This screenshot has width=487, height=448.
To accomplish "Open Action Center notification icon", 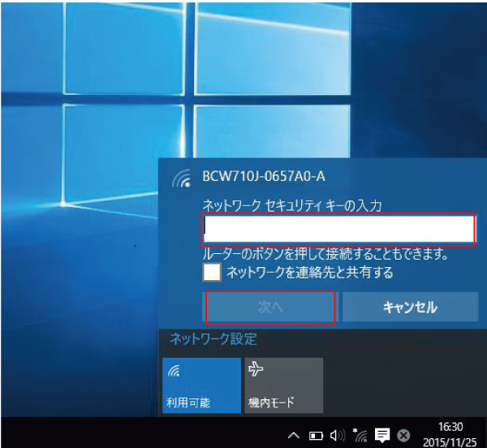I will 382,435.
